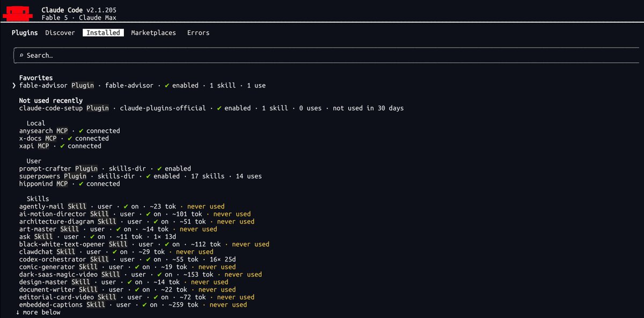The image size is (644, 318).
Task: Select the prompt-crafter plugin row
Action: tap(105, 168)
